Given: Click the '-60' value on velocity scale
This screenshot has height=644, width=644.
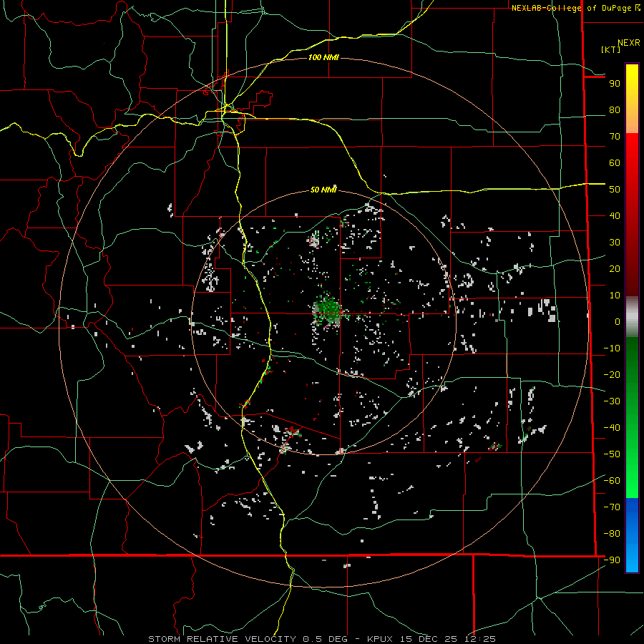Looking at the screenshot, I should tap(612, 481).
